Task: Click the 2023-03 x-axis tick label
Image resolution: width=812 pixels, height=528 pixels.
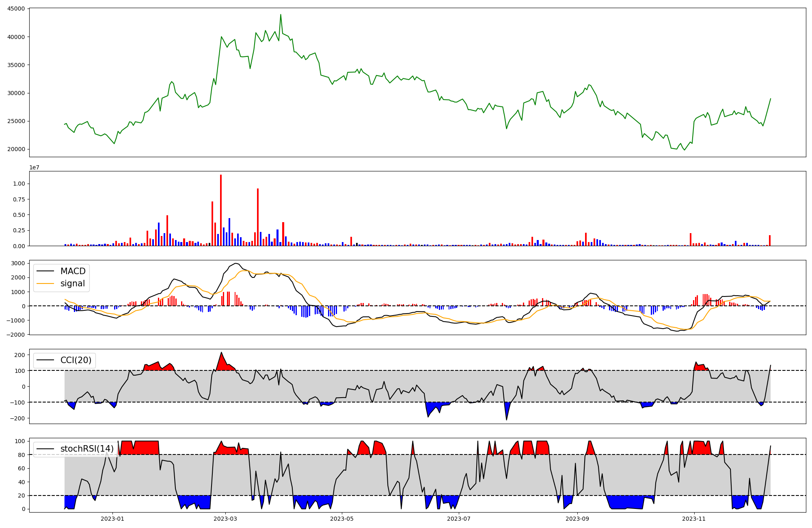Action: [225, 519]
